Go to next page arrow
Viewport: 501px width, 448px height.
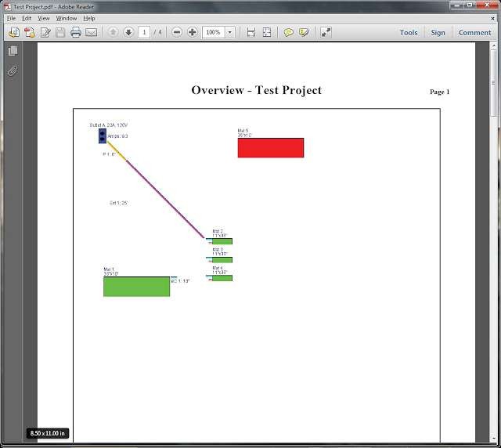(x=128, y=32)
